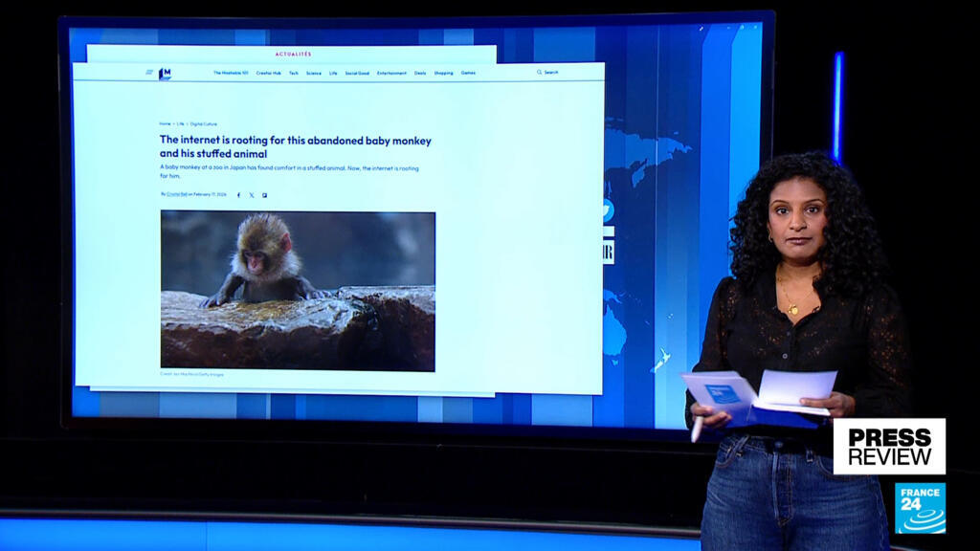Click the search magnifier icon
Image resolution: width=980 pixels, height=551 pixels.
click(539, 73)
